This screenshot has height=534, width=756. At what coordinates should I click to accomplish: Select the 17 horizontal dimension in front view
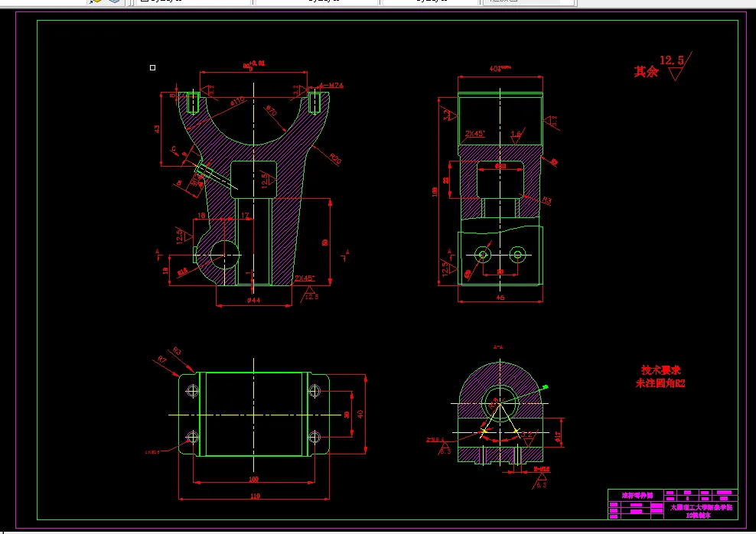coord(245,216)
